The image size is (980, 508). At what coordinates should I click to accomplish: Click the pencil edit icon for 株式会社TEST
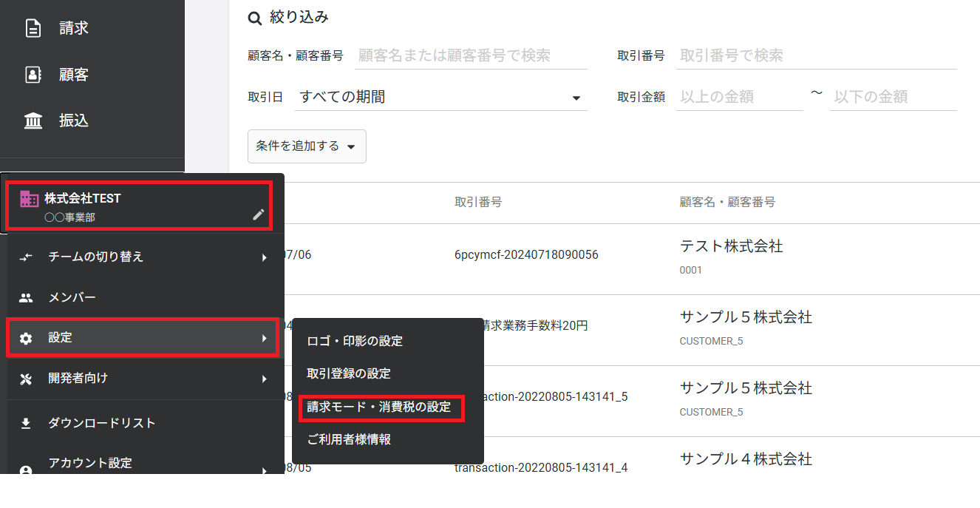(x=258, y=214)
